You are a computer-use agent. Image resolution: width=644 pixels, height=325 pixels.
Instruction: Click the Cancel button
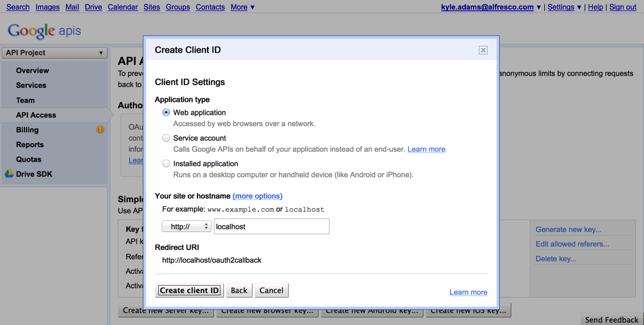[x=271, y=290]
